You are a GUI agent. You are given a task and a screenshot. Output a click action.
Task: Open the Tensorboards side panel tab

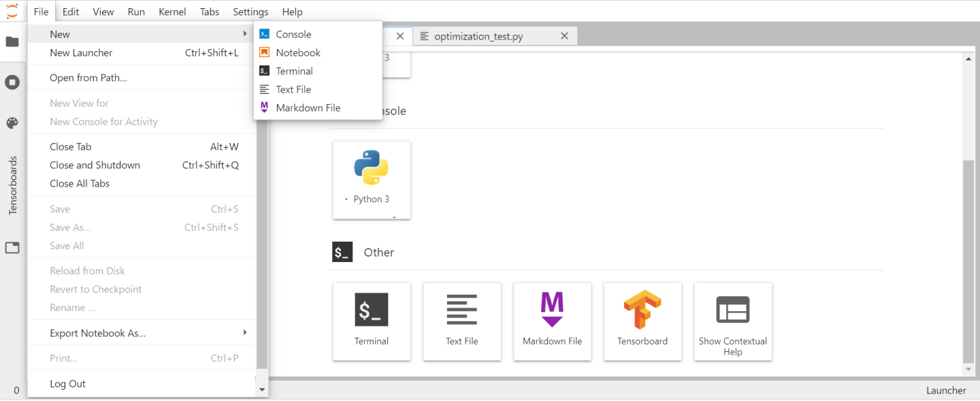(12, 185)
